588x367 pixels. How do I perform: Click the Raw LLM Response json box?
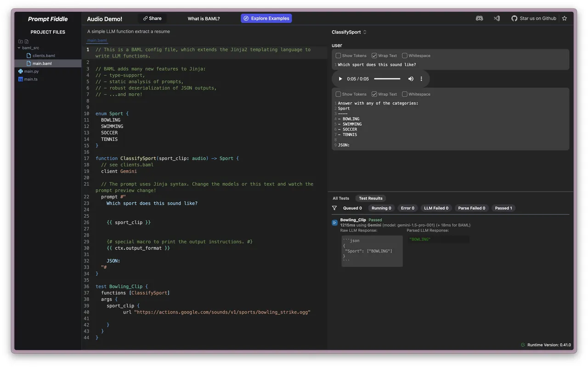point(372,251)
